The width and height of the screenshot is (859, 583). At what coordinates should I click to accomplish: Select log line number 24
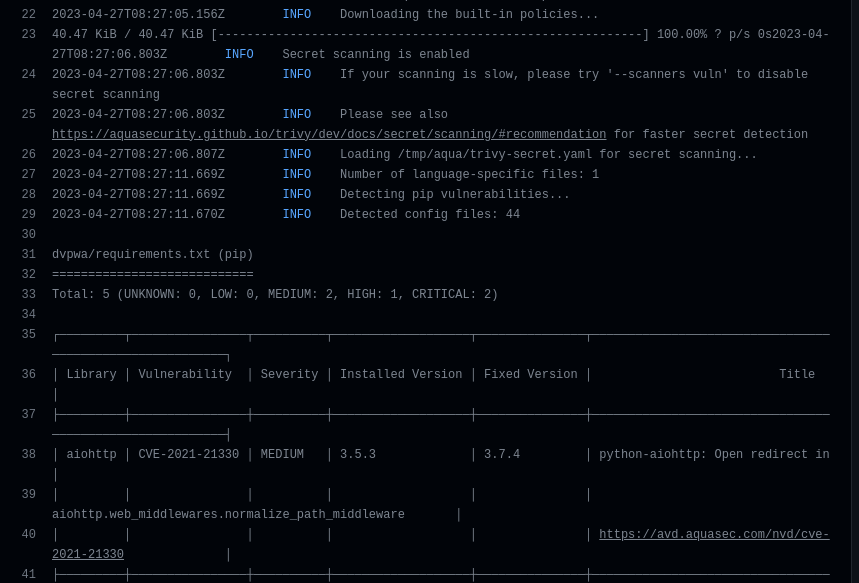coord(28,75)
